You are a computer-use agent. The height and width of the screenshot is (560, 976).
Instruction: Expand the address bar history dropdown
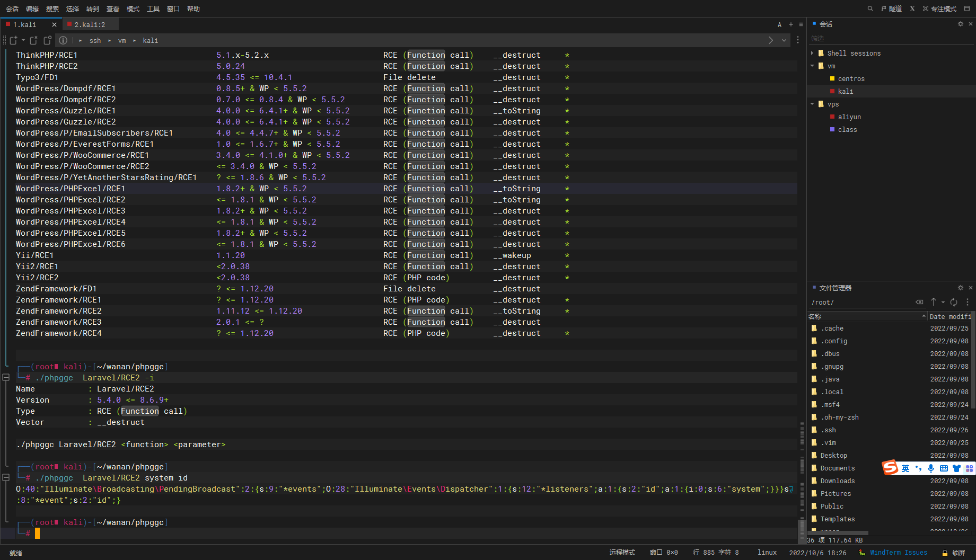tap(784, 40)
